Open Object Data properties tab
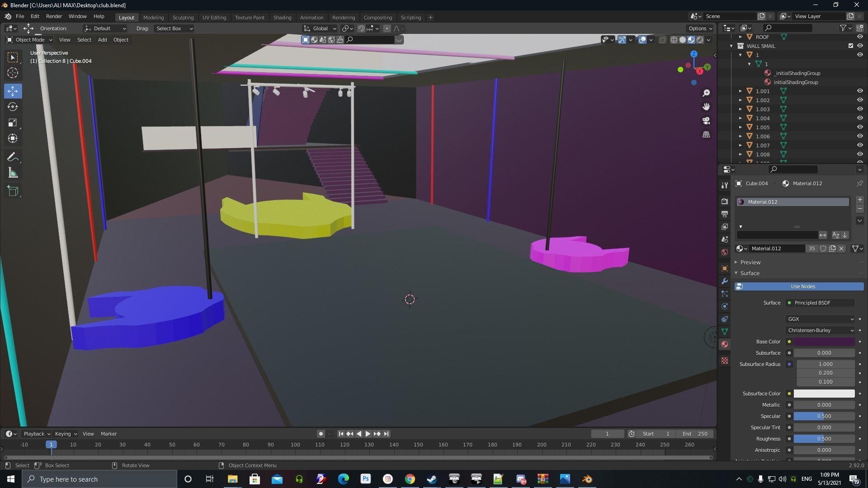Screen dimensions: 868x488 click(x=725, y=332)
